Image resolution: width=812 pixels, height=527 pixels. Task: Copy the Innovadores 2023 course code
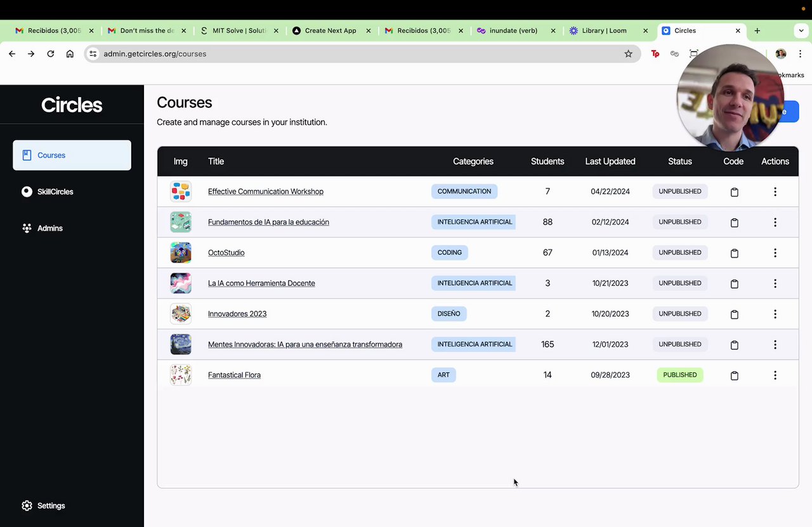tap(734, 314)
